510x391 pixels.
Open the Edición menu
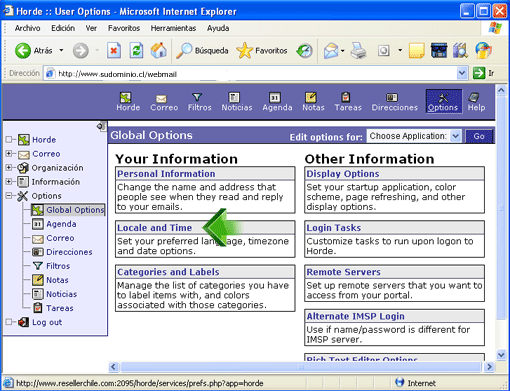pyautogui.click(x=63, y=28)
